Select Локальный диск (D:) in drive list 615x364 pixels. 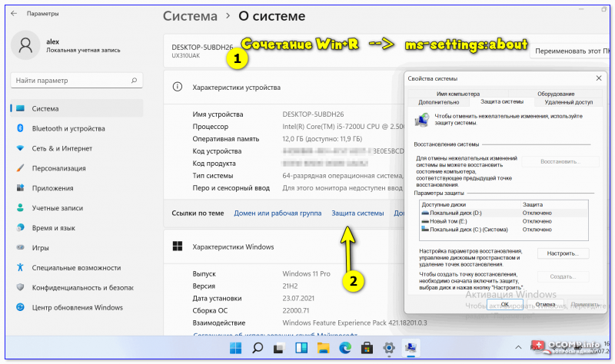click(504, 213)
